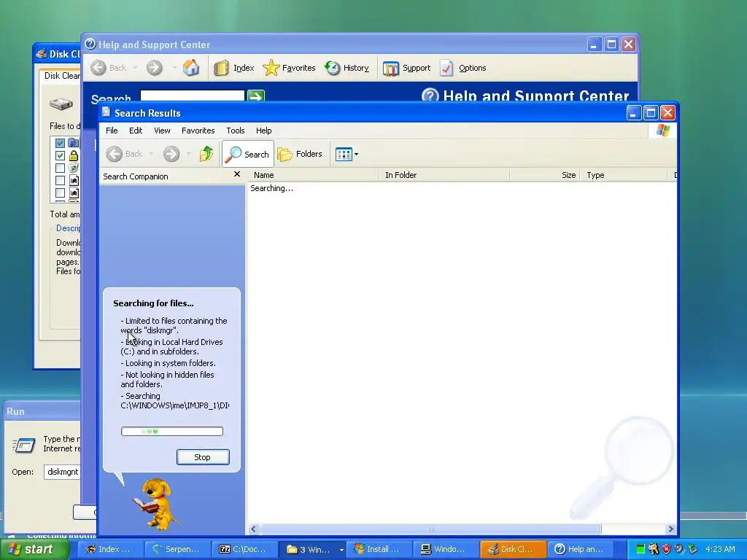Image resolution: width=747 pixels, height=560 pixels.
Task: Open the Folders pane in Search Results
Action: pyautogui.click(x=300, y=154)
